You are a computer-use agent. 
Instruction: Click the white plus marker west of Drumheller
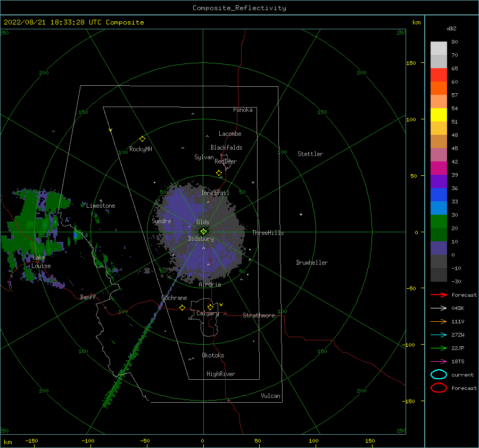(301, 214)
